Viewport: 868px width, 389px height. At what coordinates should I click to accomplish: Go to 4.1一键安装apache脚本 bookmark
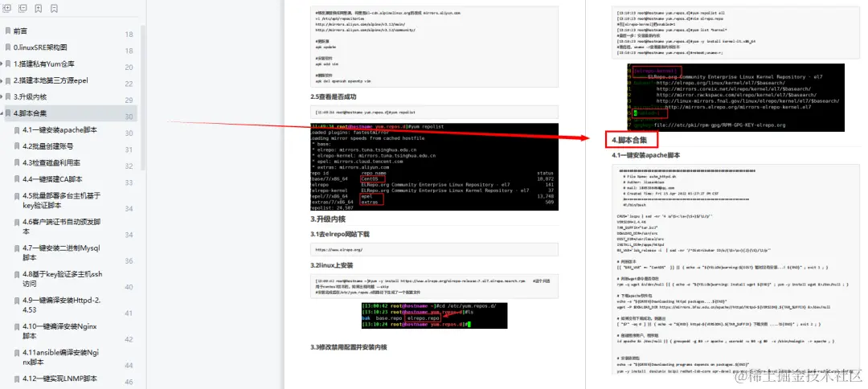pyautogui.click(x=59, y=130)
